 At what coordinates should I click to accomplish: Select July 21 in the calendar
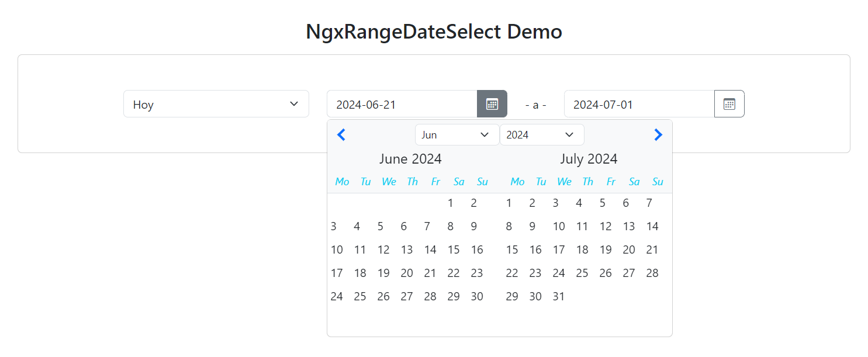pyautogui.click(x=653, y=250)
